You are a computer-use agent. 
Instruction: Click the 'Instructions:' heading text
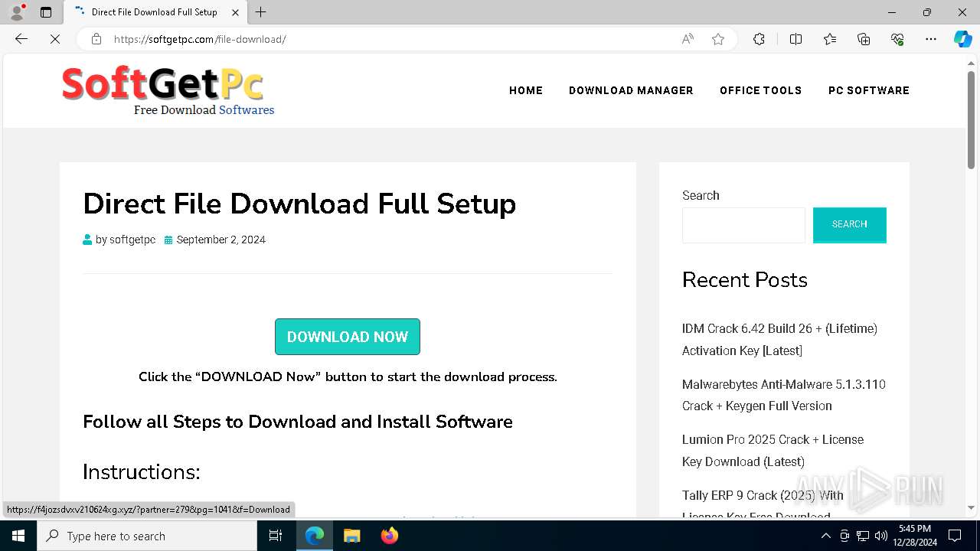(142, 472)
